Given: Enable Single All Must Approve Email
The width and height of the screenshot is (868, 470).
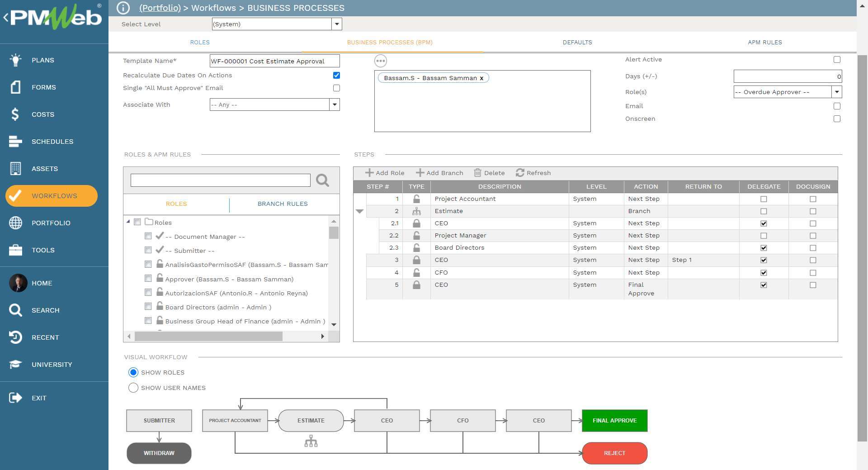Looking at the screenshot, I should pyautogui.click(x=336, y=88).
